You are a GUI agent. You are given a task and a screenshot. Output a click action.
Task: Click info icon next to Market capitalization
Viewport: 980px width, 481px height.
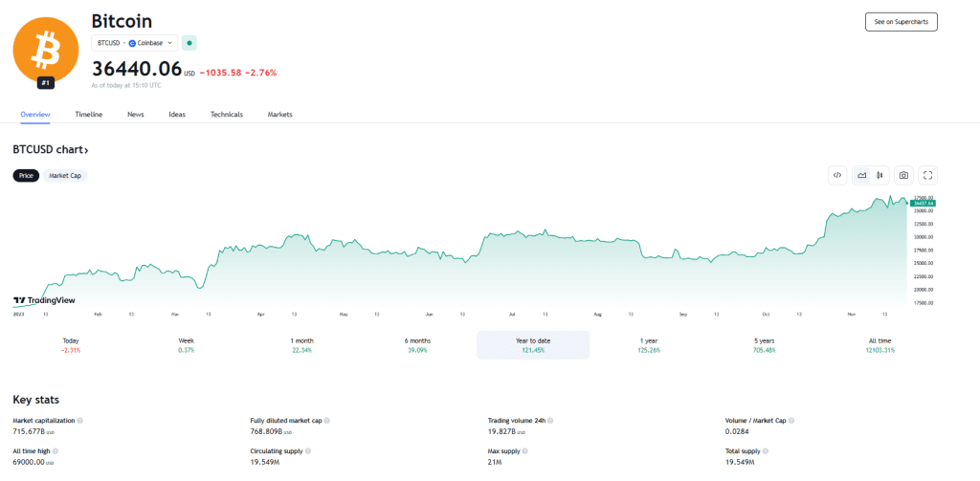79,421
